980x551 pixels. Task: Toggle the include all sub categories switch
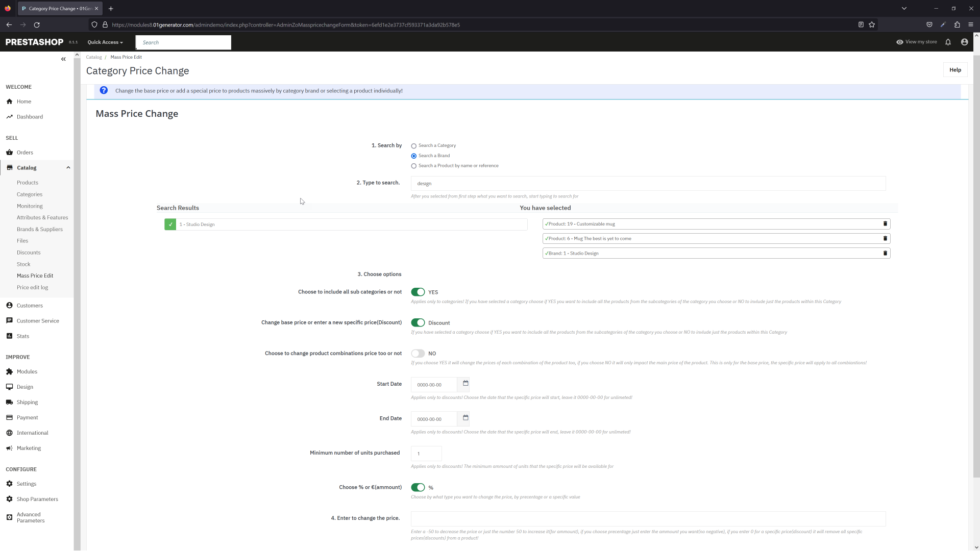[418, 292]
